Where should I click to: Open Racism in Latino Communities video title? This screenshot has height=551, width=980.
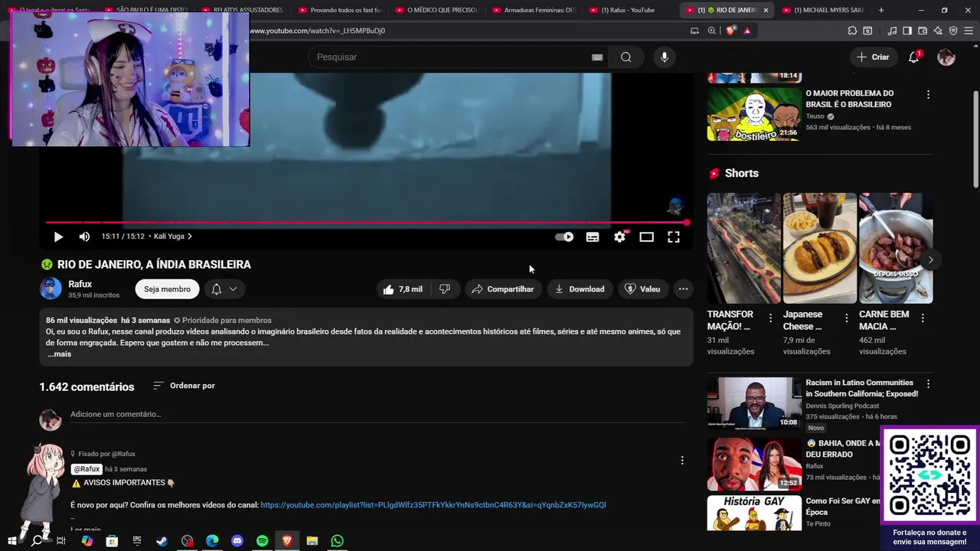tap(861, 388)
